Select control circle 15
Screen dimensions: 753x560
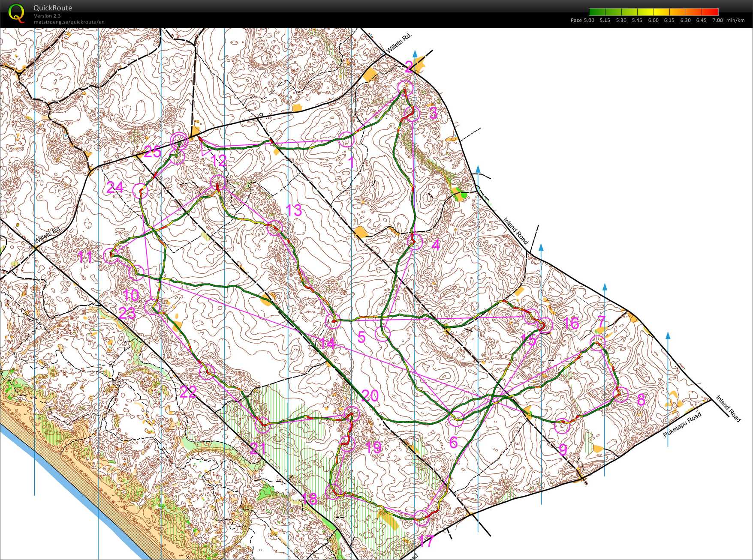tap(531, 317)
